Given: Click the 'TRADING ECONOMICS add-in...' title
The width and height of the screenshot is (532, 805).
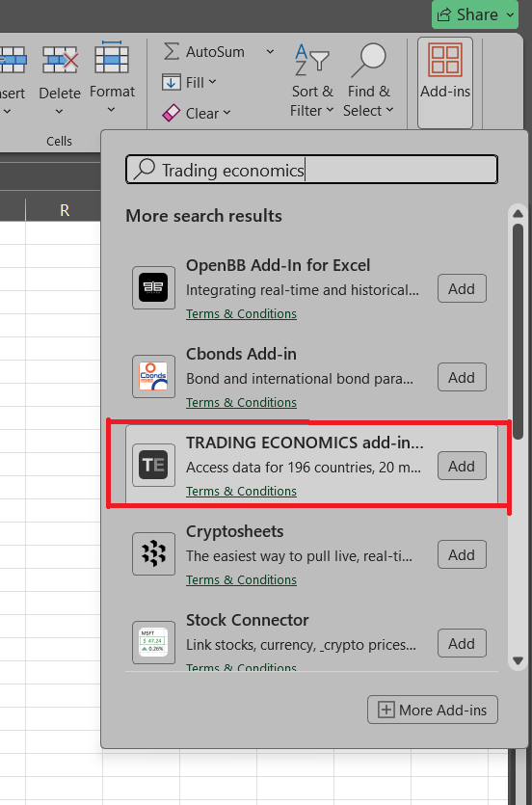Looking at the screenshot, I should click(x=305, y=443).
